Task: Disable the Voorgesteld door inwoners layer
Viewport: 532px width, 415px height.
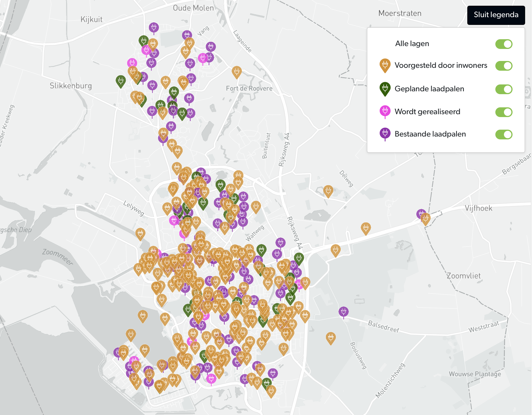Action: [x=504, y=66]
